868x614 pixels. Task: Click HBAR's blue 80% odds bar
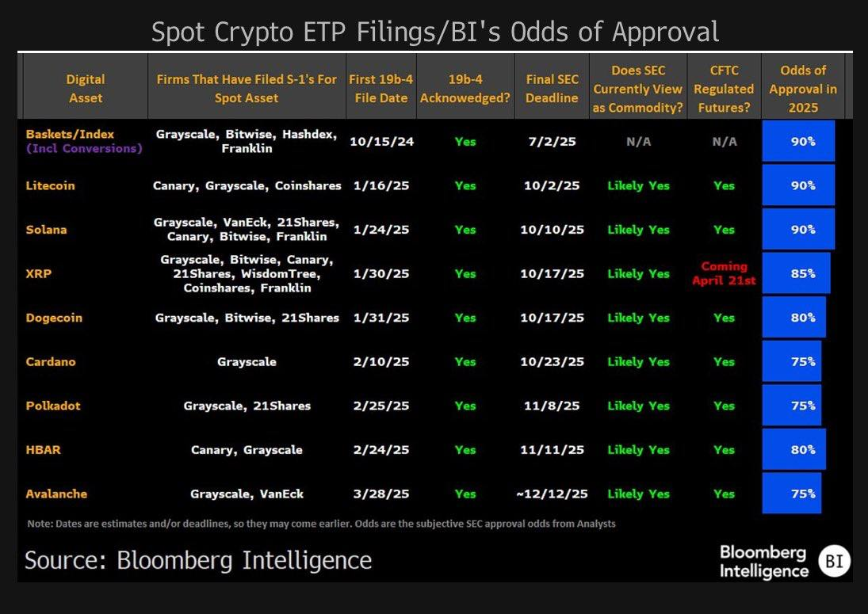[x=793, y=449]
